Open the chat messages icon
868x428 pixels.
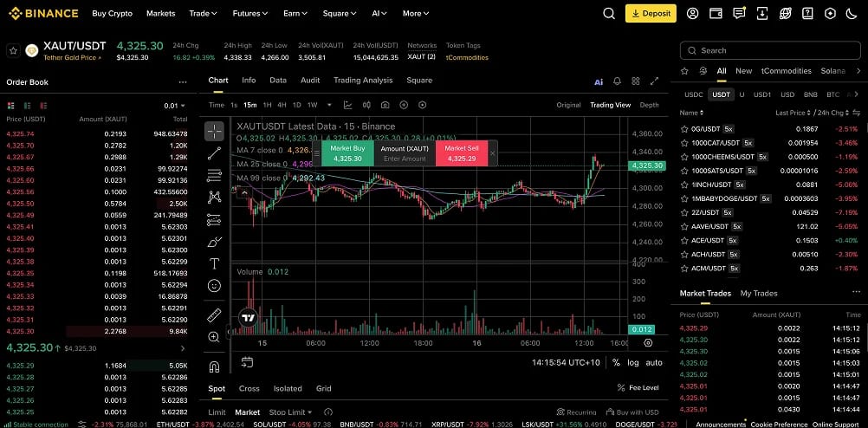point(738,14)
